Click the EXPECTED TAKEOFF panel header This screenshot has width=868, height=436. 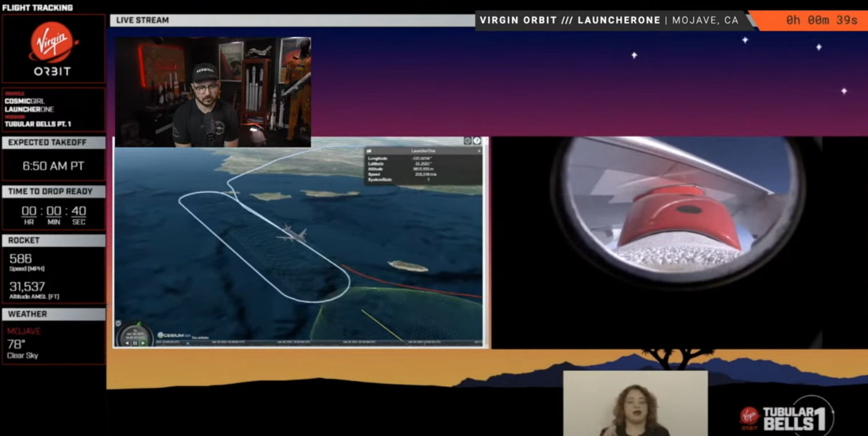pos(53,142)
